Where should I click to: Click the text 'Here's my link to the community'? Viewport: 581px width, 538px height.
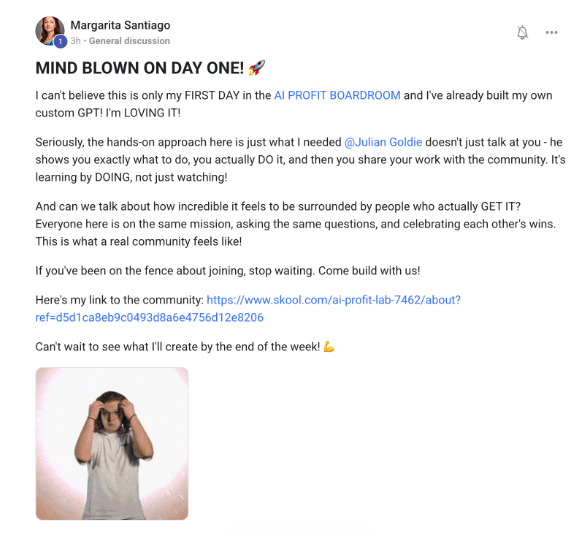(119, 300)
